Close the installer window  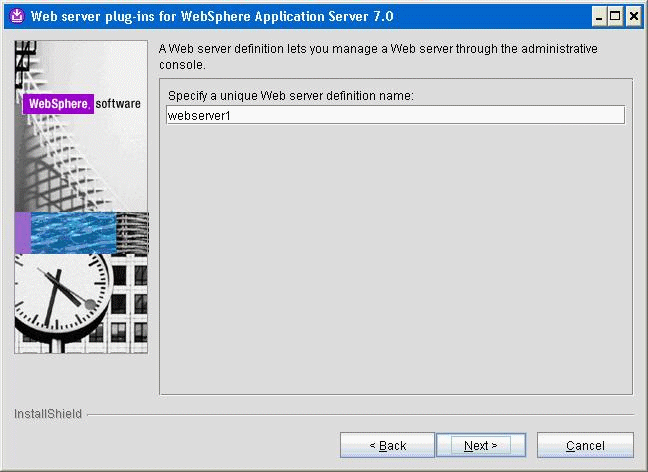tap(634, 17)
